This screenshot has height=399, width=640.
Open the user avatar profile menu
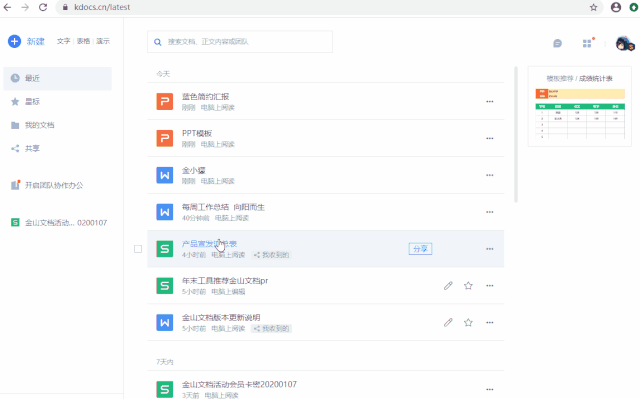pyautogui.click(x=624, y=43)
